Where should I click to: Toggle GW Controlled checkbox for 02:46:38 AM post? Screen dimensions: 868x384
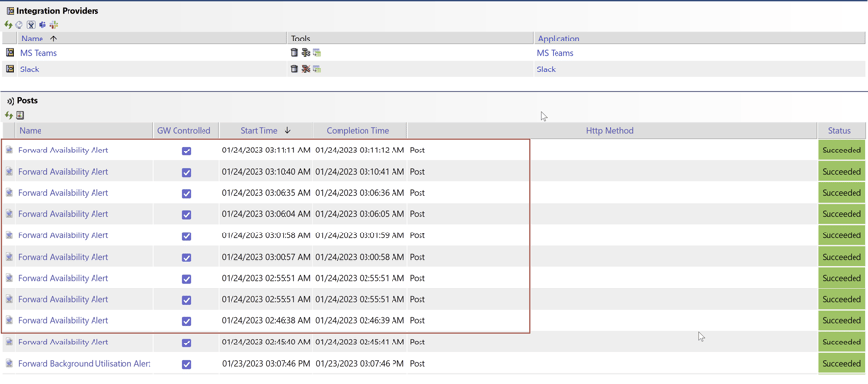pyautogui.click(x=186, y=321)
